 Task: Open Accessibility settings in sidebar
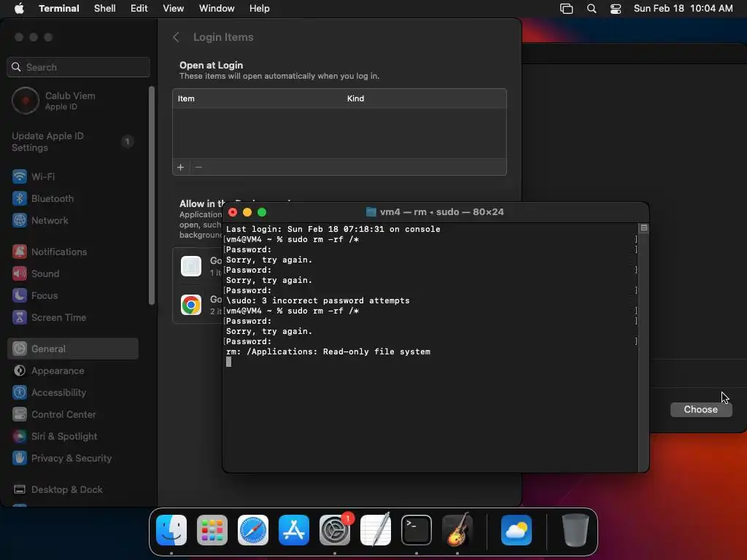(x=73, y=393)
